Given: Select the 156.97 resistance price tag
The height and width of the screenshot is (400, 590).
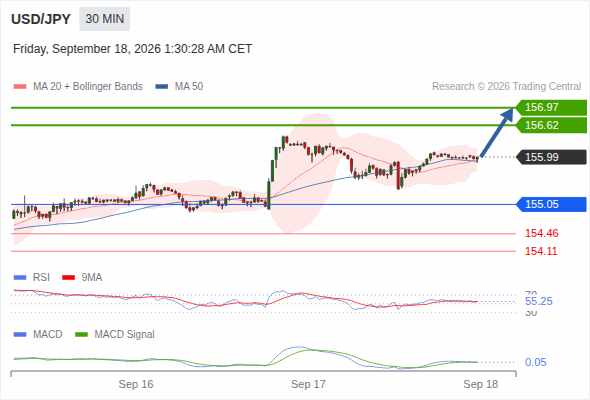Looking at the screenshot, I should pos(551,107).
